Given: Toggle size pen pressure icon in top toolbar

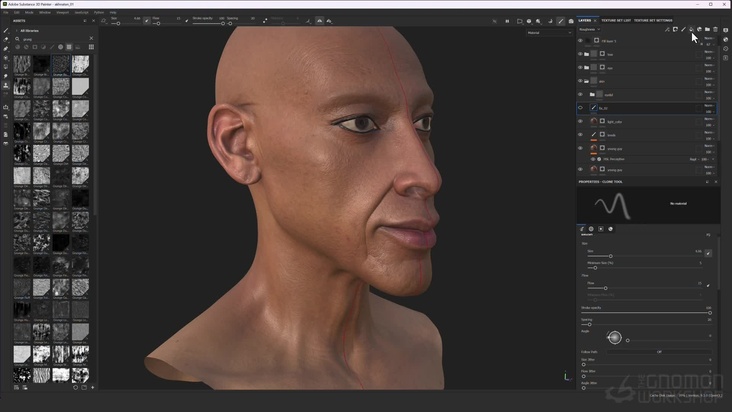Looking at the screenshot, I should point(147,21).
